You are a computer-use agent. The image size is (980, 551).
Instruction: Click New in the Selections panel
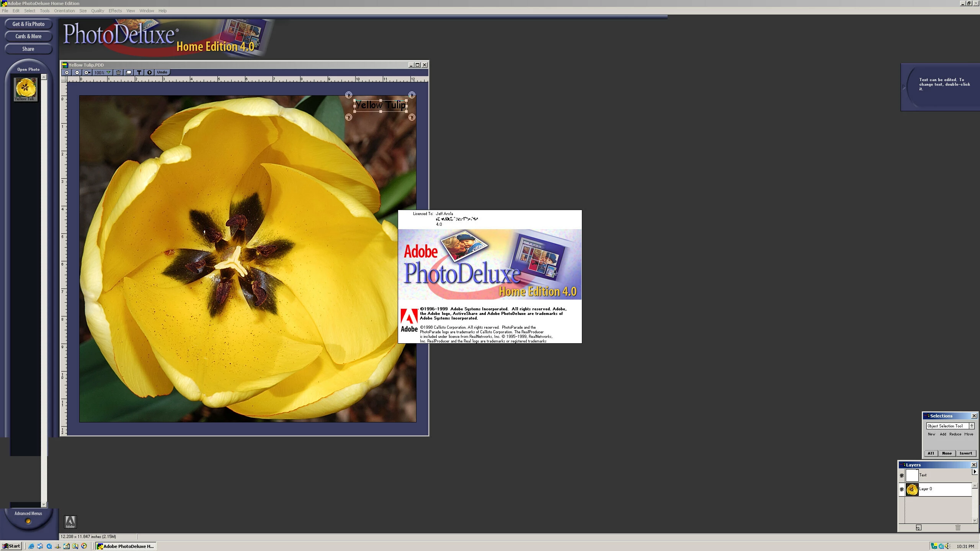931,434
